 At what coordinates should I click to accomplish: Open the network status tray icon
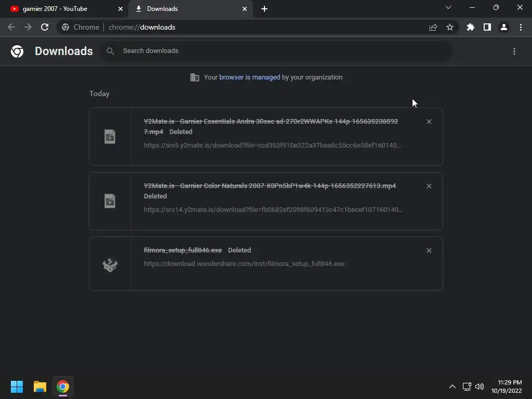[x=467, y=387]
